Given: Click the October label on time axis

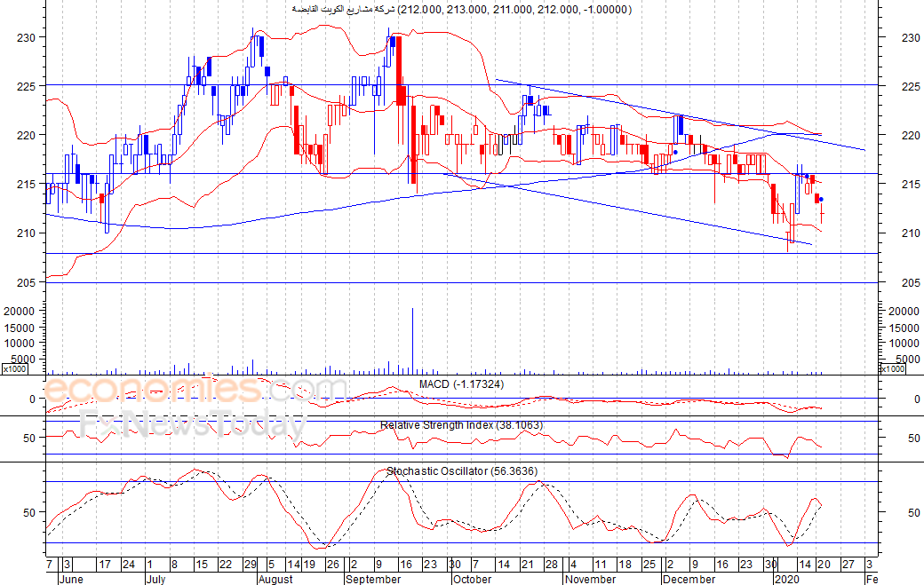Looking at the screenshot, I should (x=472, y=579).
